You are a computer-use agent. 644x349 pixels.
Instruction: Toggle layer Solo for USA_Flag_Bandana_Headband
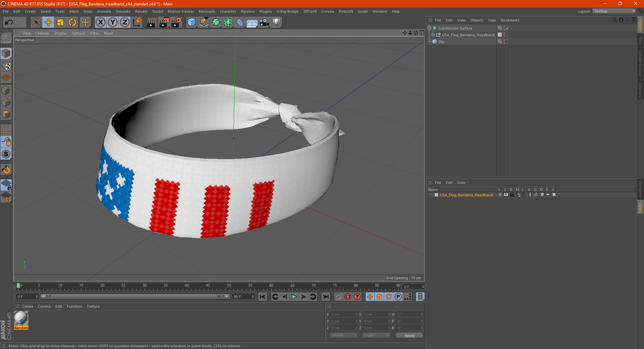coord(500,195)
